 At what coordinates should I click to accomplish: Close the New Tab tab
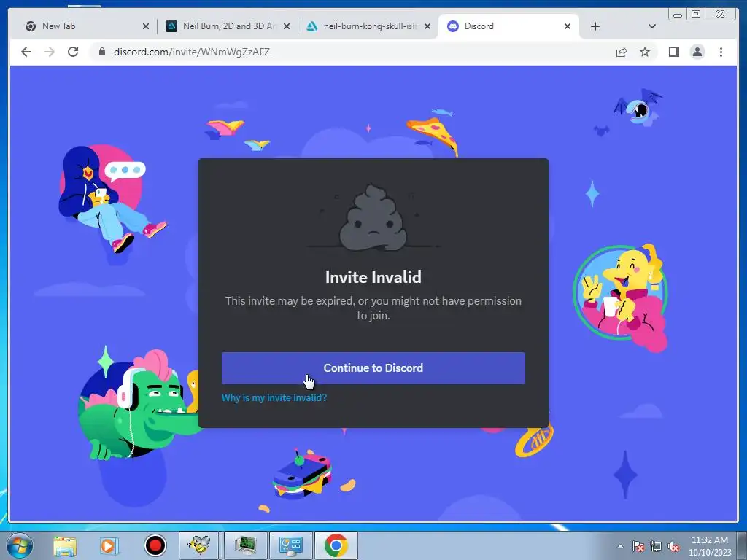click(146, 26)
